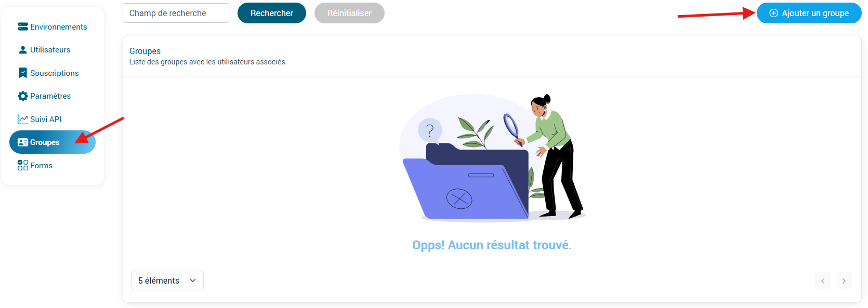Click the Forms grid icon

23,165
